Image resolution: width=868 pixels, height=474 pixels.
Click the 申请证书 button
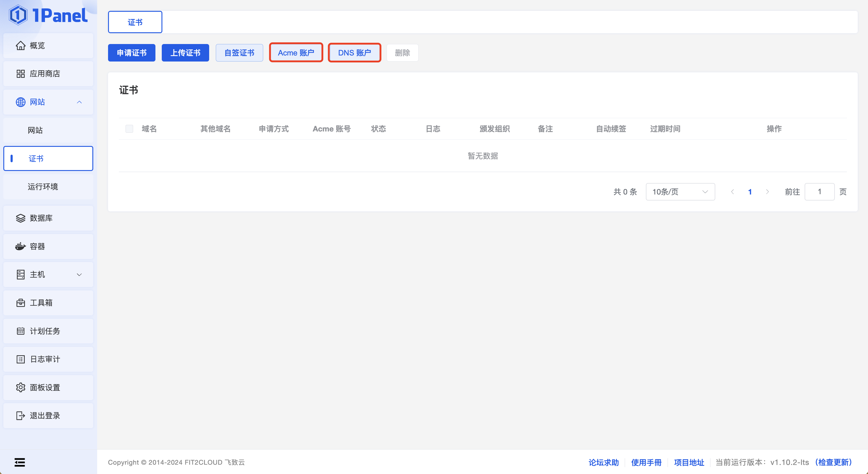point(132,53)
